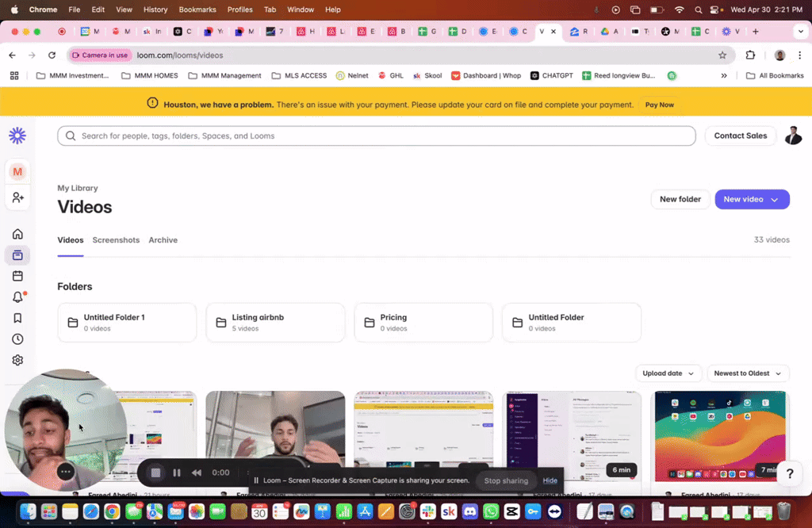Click the Chrome address bar URL

180,55
